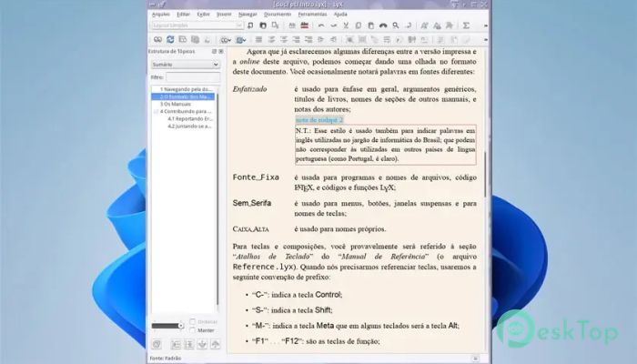The height and width of the screenshot is (364, 637).
Task: Click the spellcheck Abc icon with red underline
Action: pos(304,25)
